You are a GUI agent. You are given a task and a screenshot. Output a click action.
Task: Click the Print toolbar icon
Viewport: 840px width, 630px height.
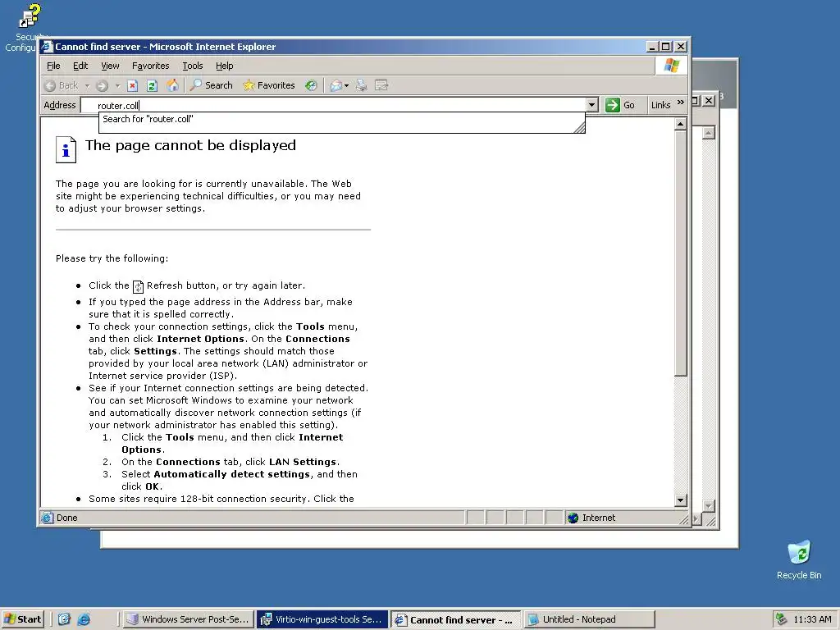pos(362,85)
